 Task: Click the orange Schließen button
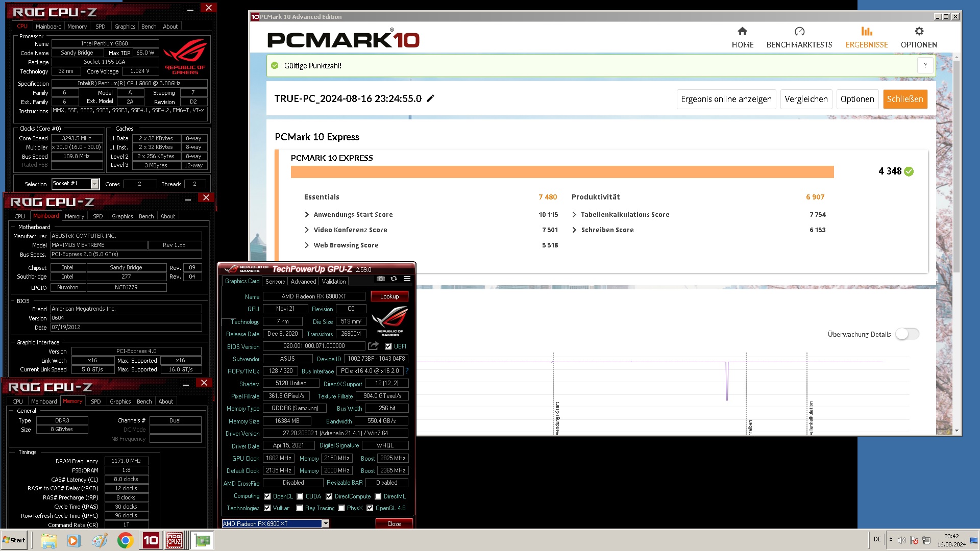coord(905,99)
